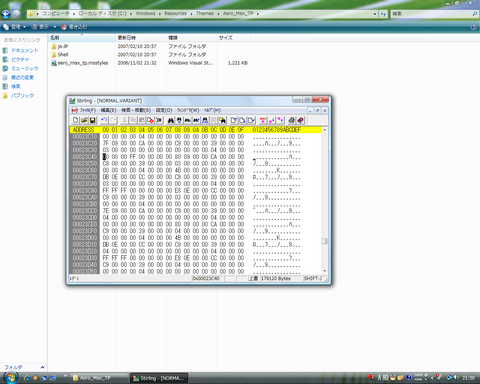Click the Windows Start orb
The height and width of the screenshot is (384, 480).
pos(10,378)
